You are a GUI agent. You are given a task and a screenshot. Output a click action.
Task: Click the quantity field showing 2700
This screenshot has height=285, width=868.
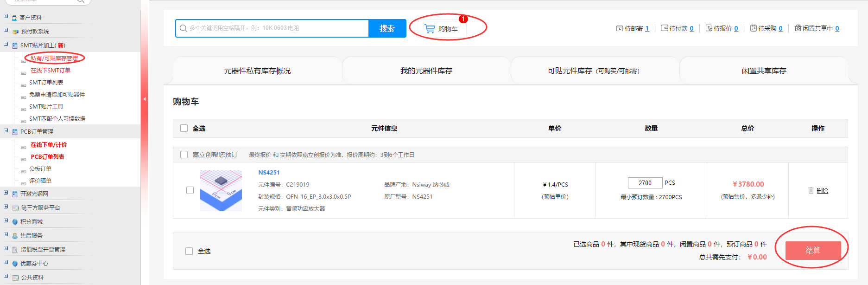tap(645, 183)
